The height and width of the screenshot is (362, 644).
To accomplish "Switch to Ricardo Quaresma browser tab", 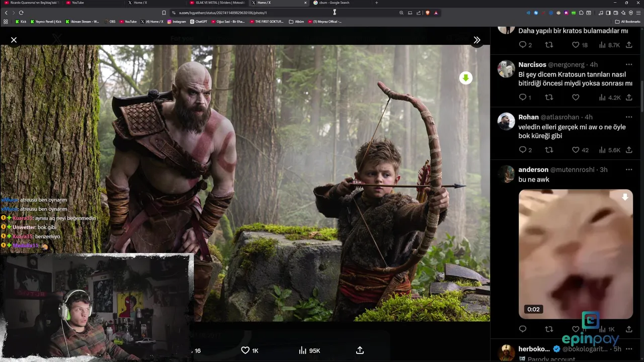I will pos(31,3).
